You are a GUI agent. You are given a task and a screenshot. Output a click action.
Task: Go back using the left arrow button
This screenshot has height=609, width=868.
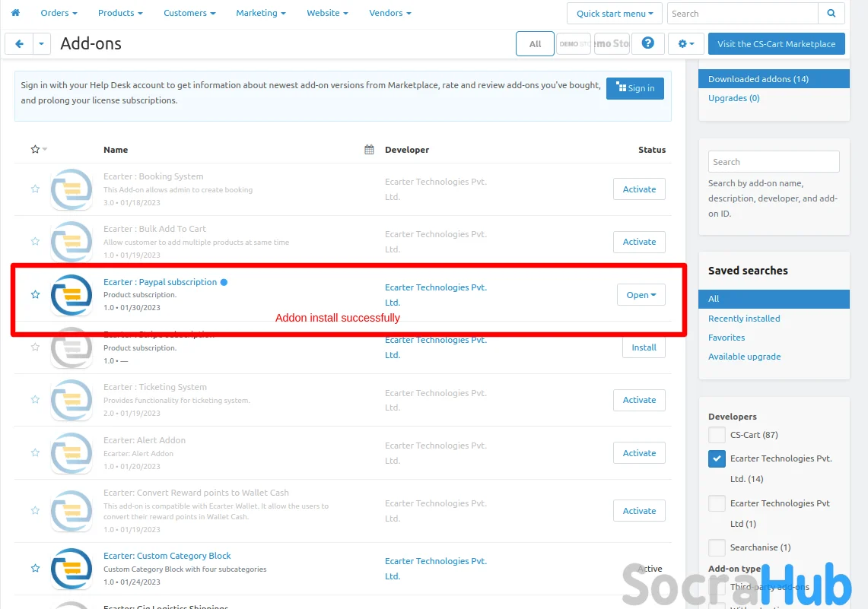click(x=19, y=43)
